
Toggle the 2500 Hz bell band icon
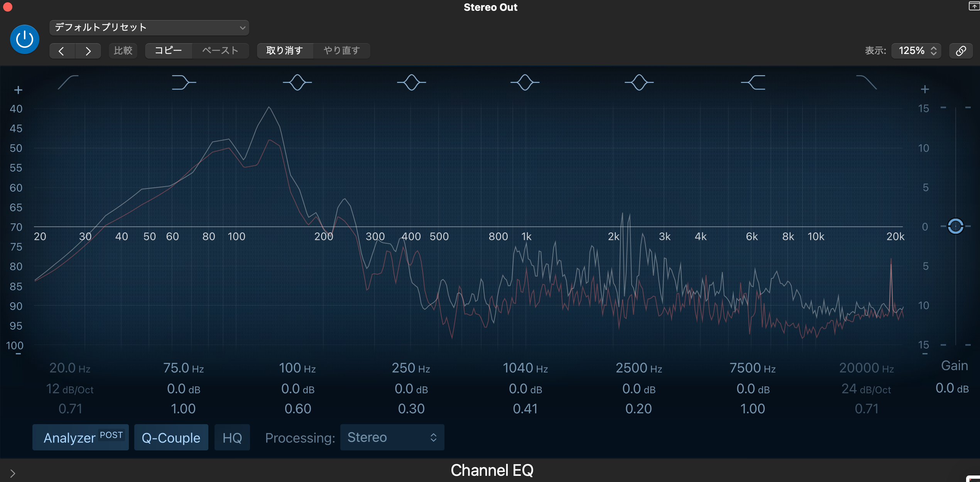click(639, 83)
